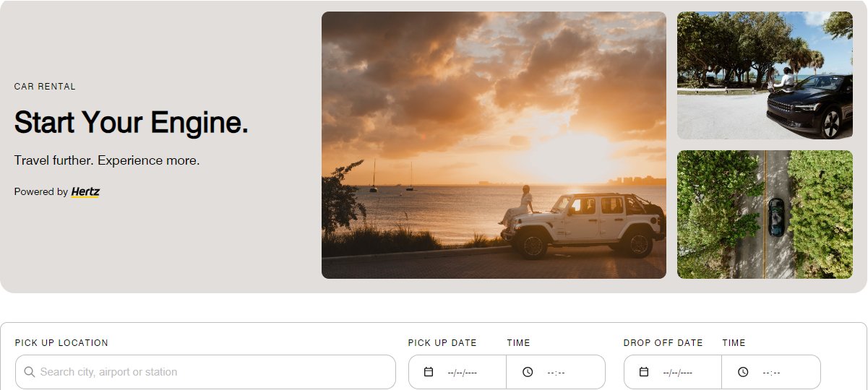Click the DROP OFF DATE label
This screenshot has height=390, width=868.
[663, 343]
